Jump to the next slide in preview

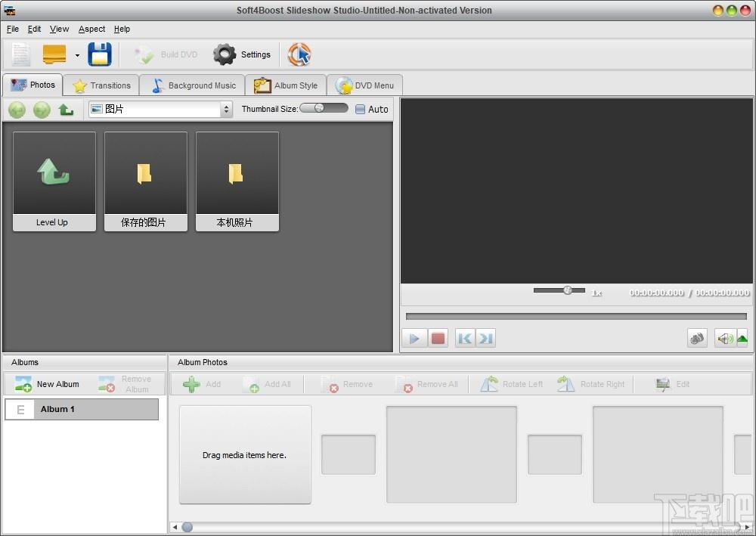(486, 338)
